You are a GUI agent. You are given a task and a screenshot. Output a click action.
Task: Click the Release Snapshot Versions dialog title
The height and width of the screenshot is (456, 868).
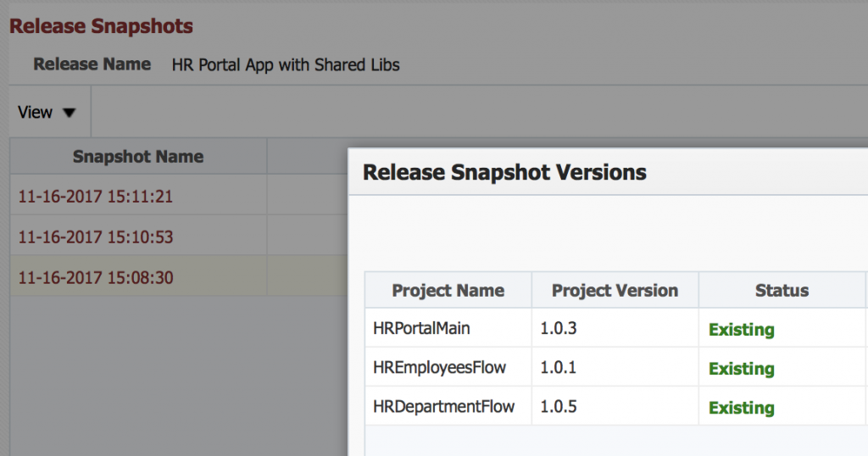[x=504, y=173]
